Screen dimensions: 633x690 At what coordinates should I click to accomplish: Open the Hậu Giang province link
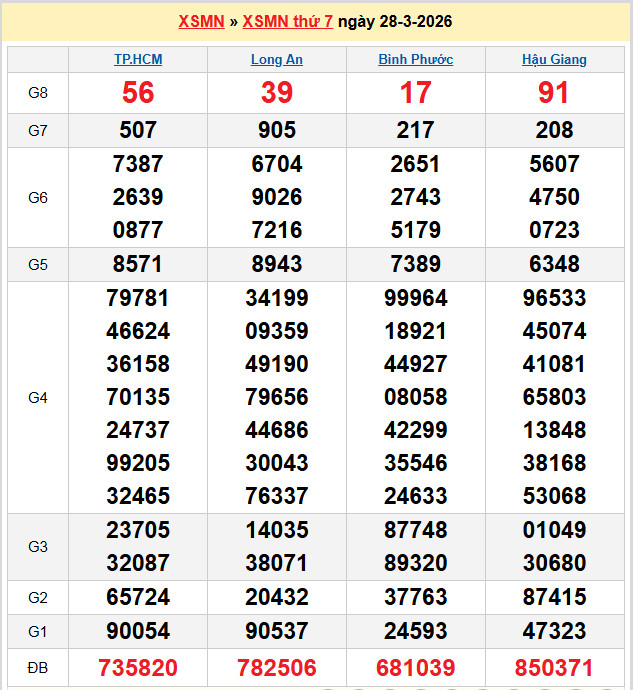click(554, 59)
